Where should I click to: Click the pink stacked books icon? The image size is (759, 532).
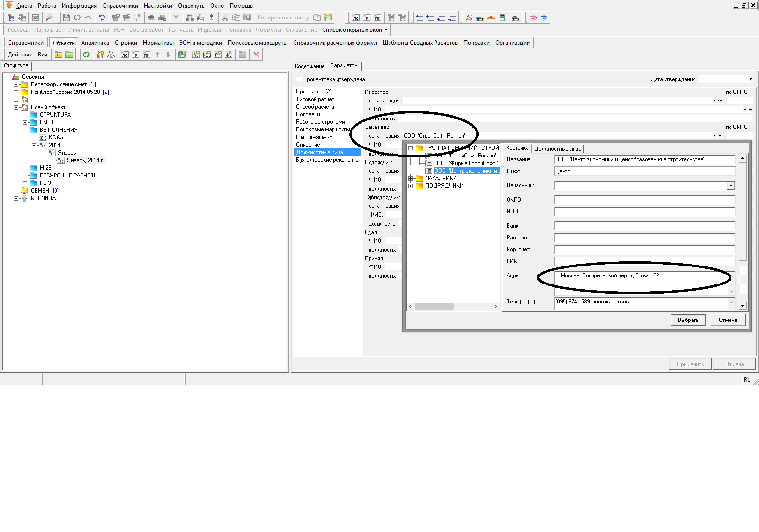(x=533, y=18)
